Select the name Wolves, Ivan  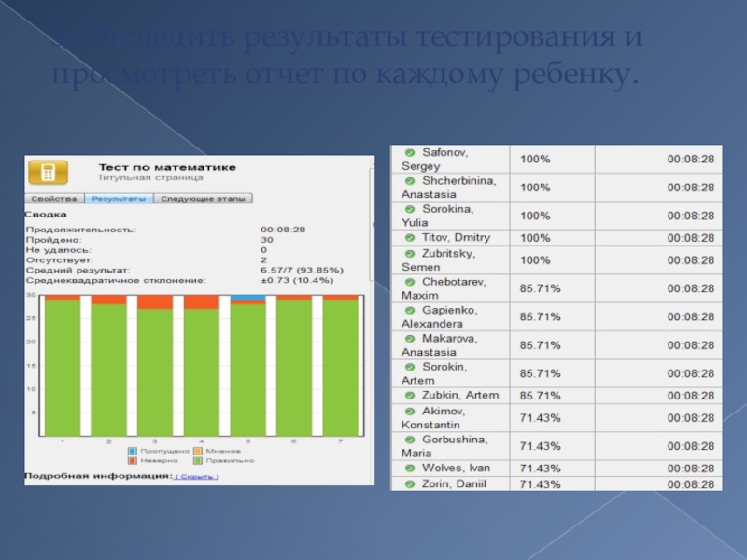456,469
